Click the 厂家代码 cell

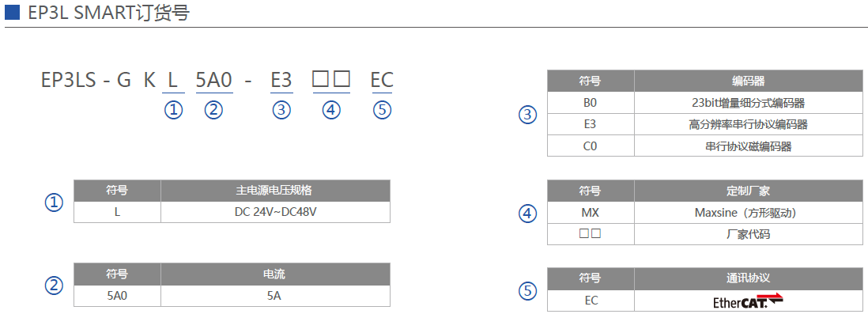click(x=749, y=234)
